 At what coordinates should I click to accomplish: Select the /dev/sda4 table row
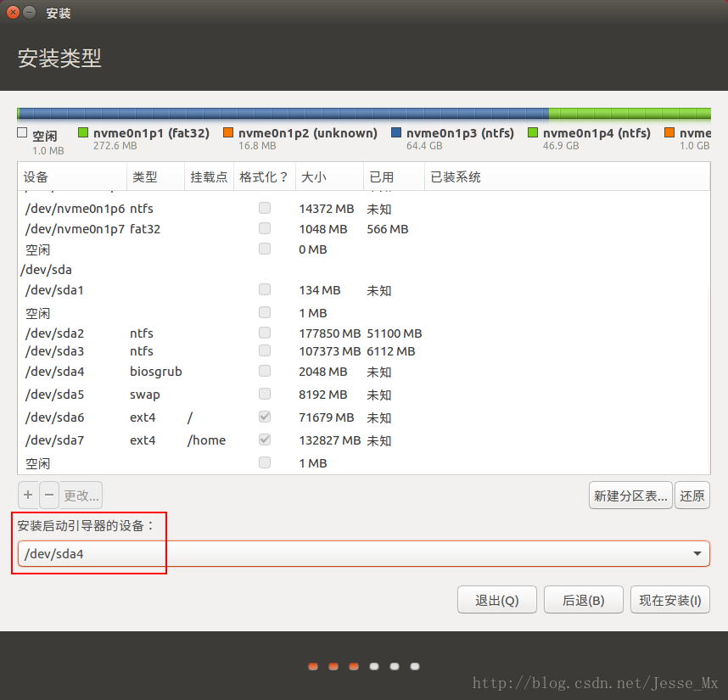(363, 372)
